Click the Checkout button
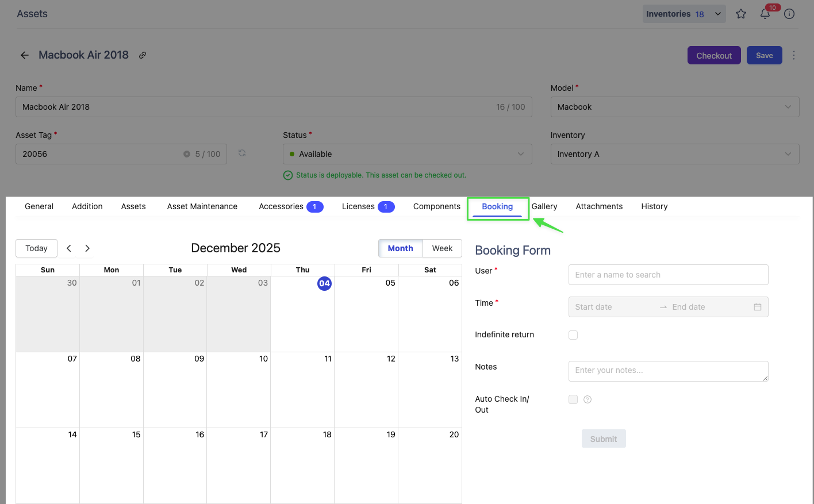The height and width of the screenshot is (504, 814). (x=714, y=55)
